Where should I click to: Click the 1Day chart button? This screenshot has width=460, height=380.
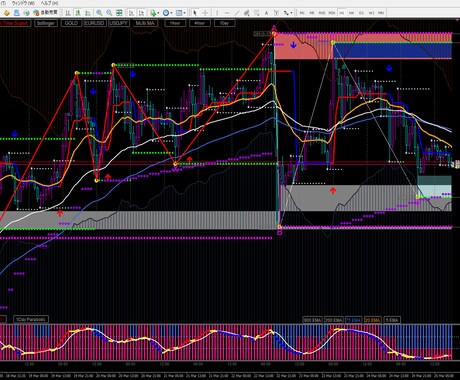224,23
